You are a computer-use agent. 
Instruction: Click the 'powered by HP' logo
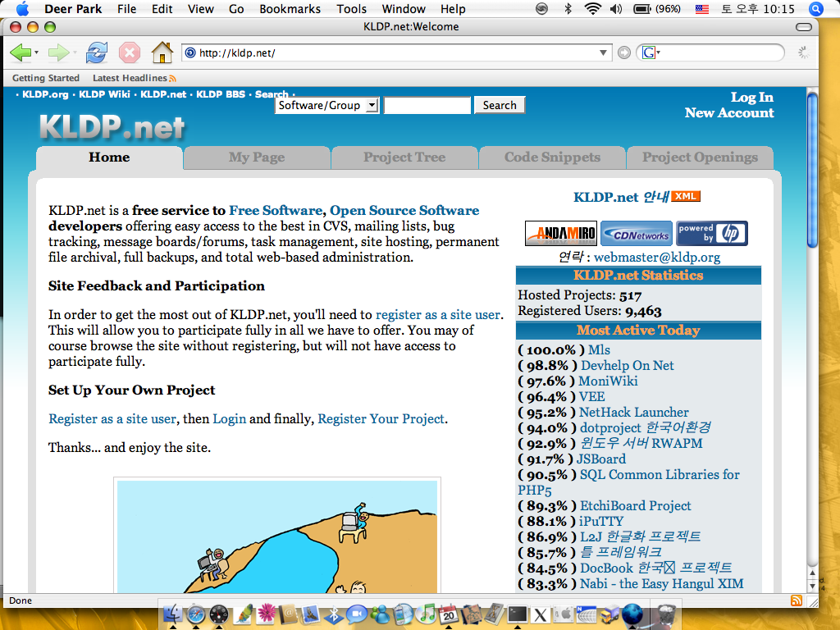[x=712, y=234]
